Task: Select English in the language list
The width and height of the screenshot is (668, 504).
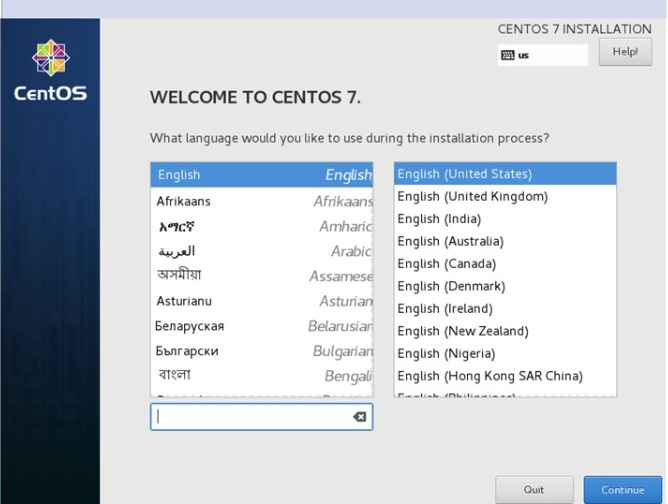Action: tap(262, 175)
